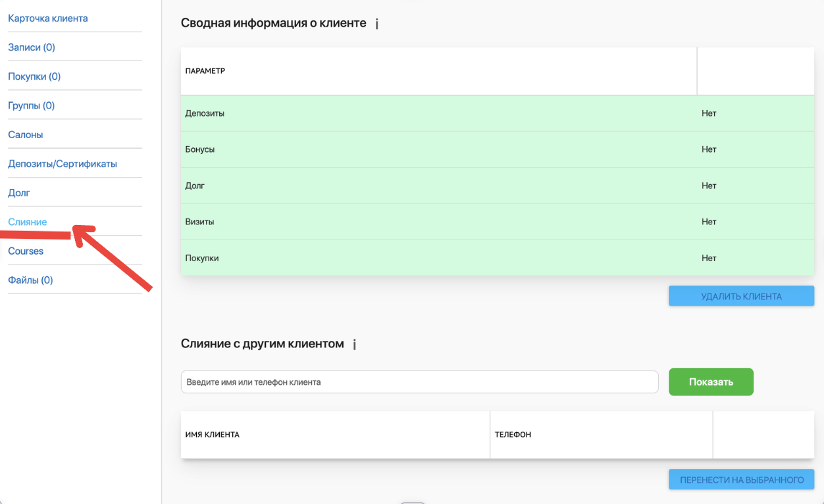This screenshot has width=824, height=504.
Task: Click the Телефон column header
Action: pyautogui.click(x=513, y=435)
